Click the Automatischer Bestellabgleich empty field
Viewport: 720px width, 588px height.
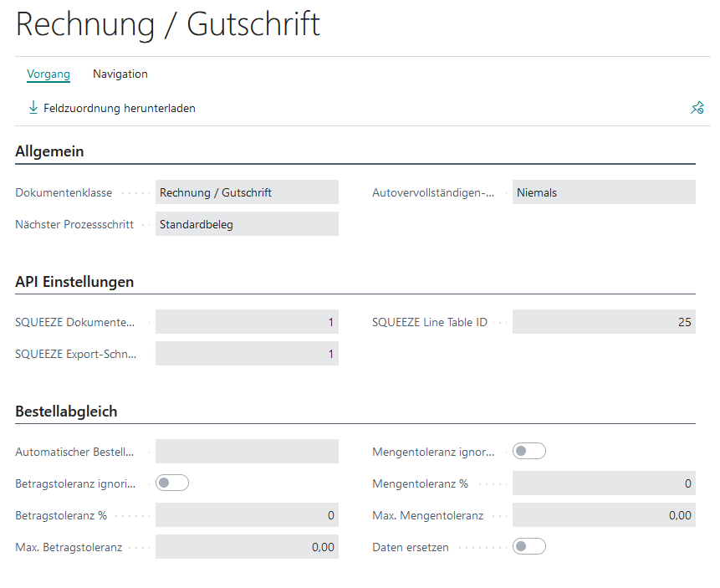coord(247,452)
